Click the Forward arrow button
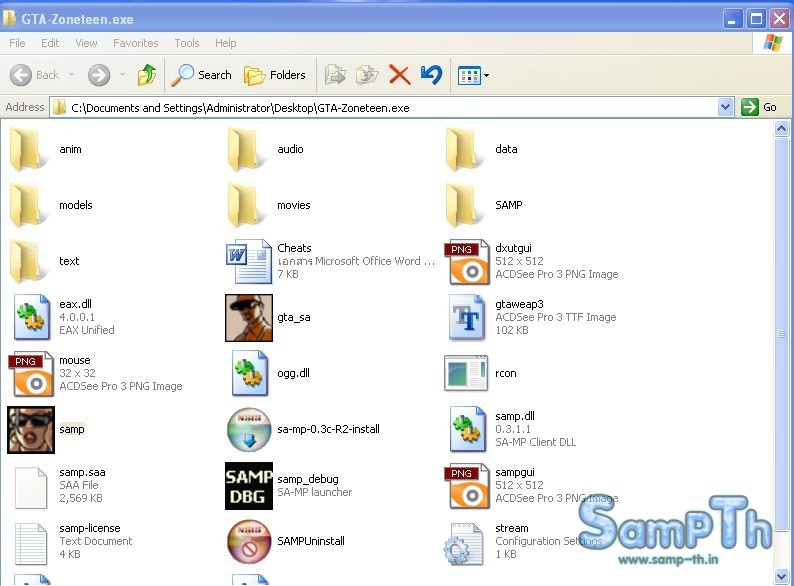This screenshot has height=586, width=794. [99, 75]
